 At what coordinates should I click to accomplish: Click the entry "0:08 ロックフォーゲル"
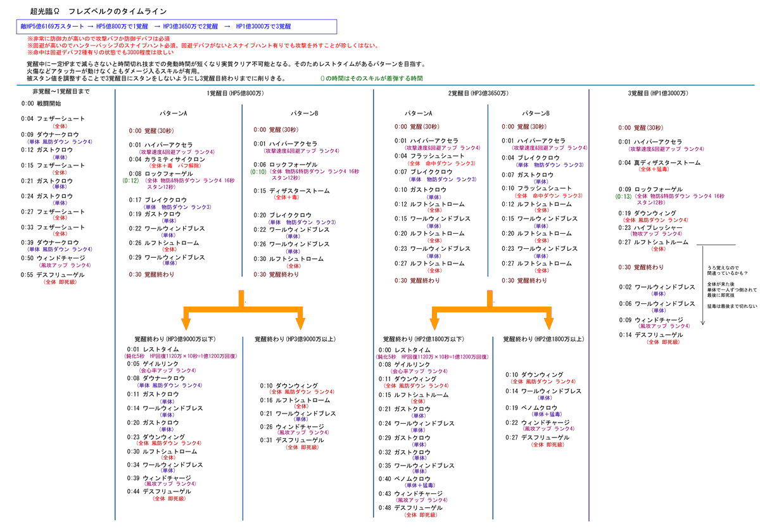(x=161, y=173)
